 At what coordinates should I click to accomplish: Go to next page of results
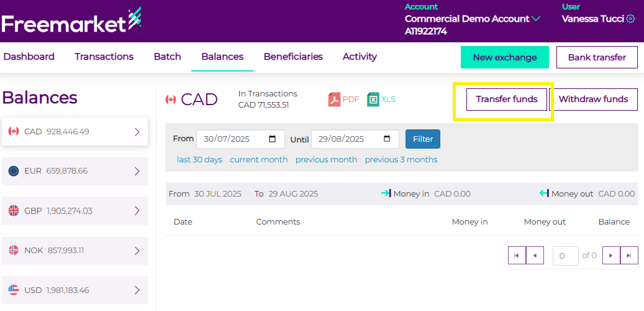pyautogui.click(x=611, y=256)
